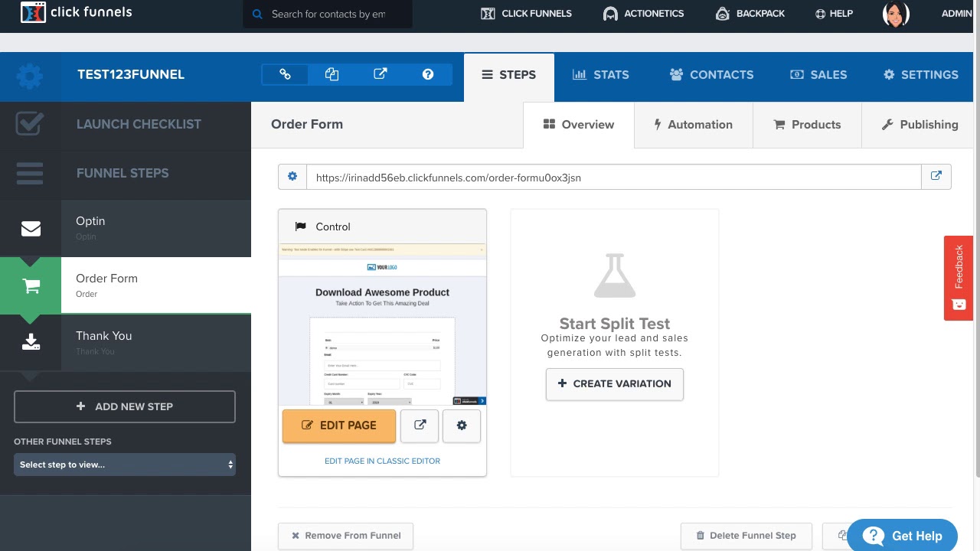Click the Get Help chat button
This screenshot has width=980, height=551.
click(902, 536)
